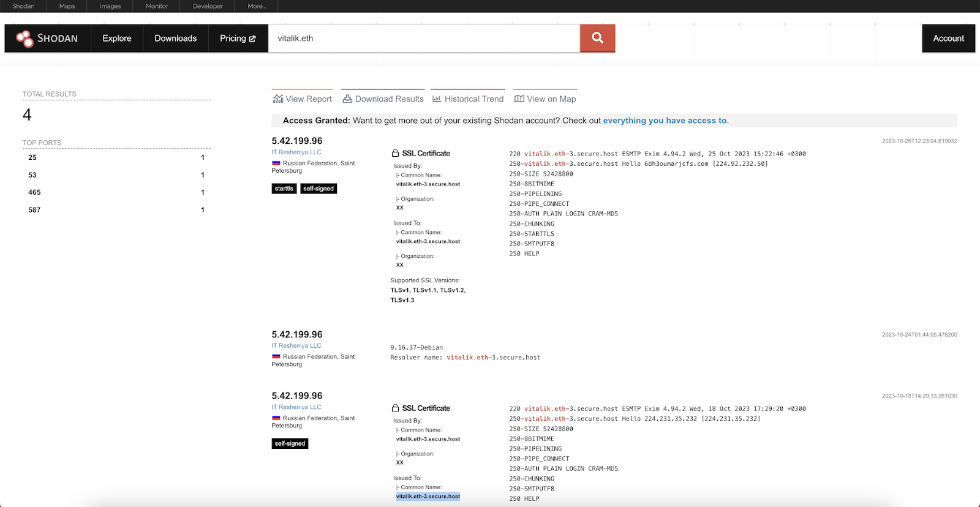This screenshot has height=507, width=980.
Task: Click the SSL Certificate heading in the first result
Action: point(426,153)
